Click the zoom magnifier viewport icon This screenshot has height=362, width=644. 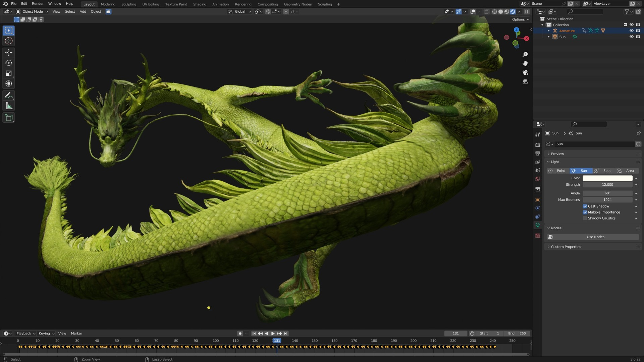525,55
